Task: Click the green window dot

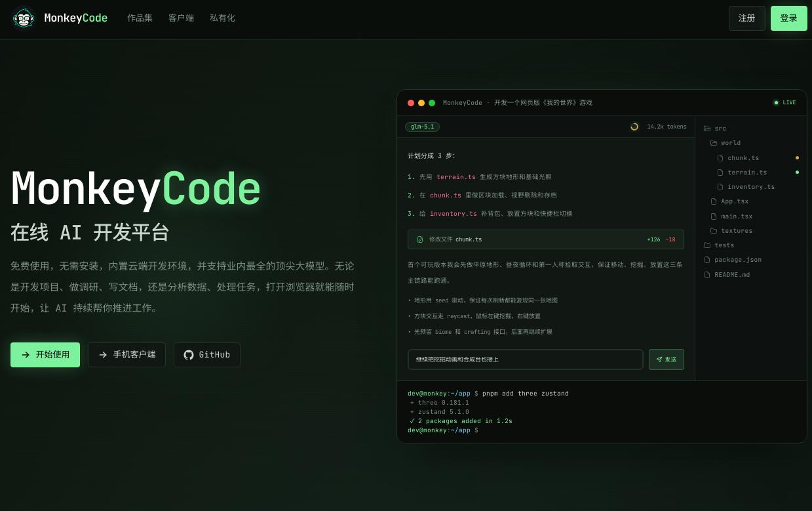Action: pos(432,103)
